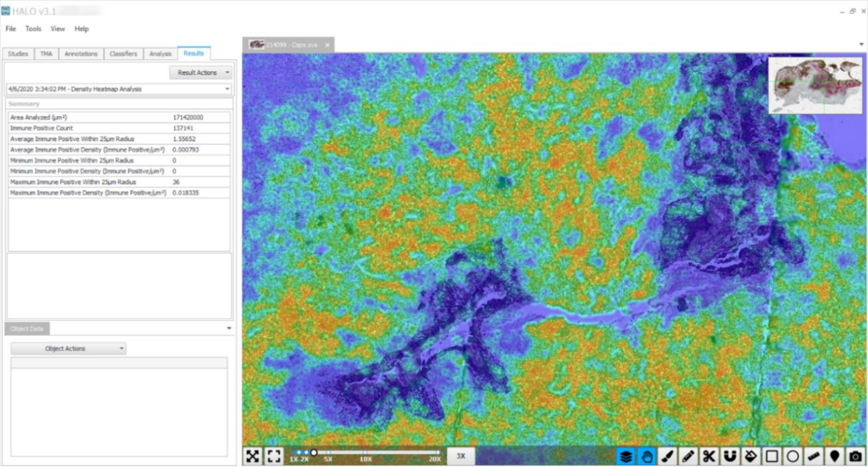Select the Scissors cut tool
Screen dimensions: 868x467
coord(709,456)
